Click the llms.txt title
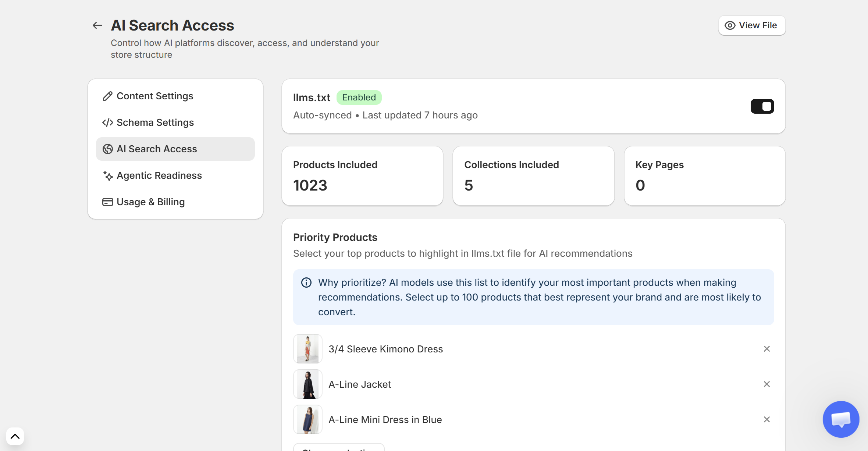The width and height of the screenshot is (868, 451). click(312, 97)
